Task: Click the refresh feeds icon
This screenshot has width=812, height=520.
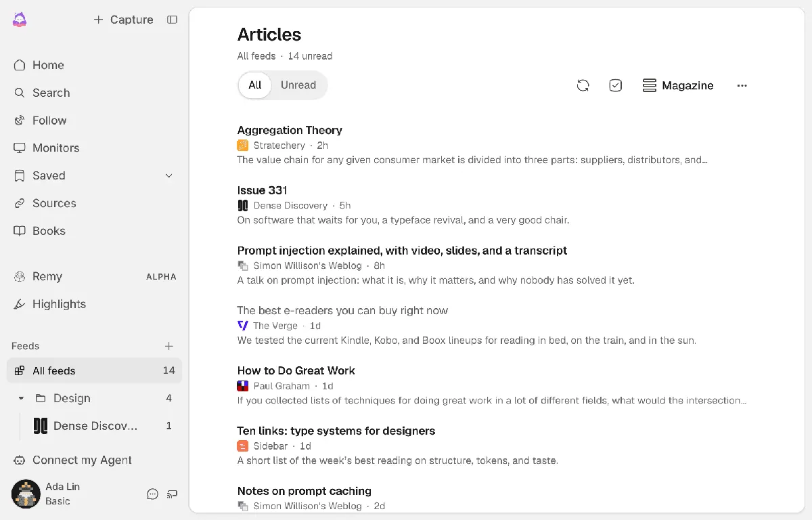Action: pyautogui.click(x=583, y=85)
